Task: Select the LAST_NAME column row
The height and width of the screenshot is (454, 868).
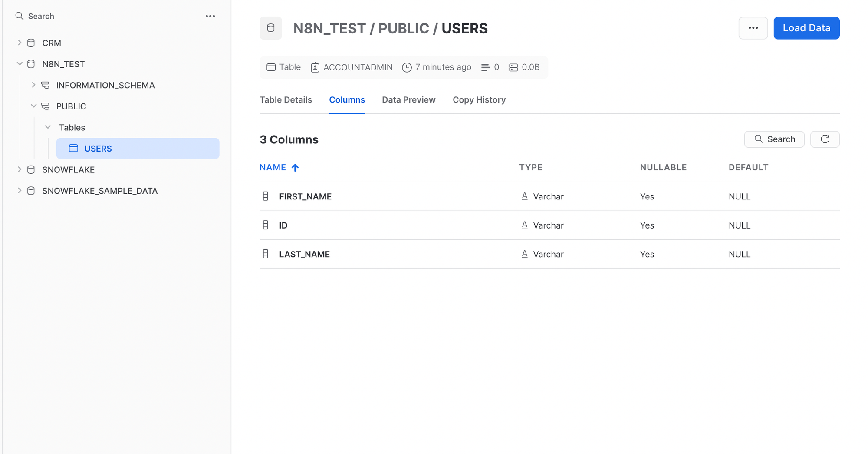Action: (304, 254)
